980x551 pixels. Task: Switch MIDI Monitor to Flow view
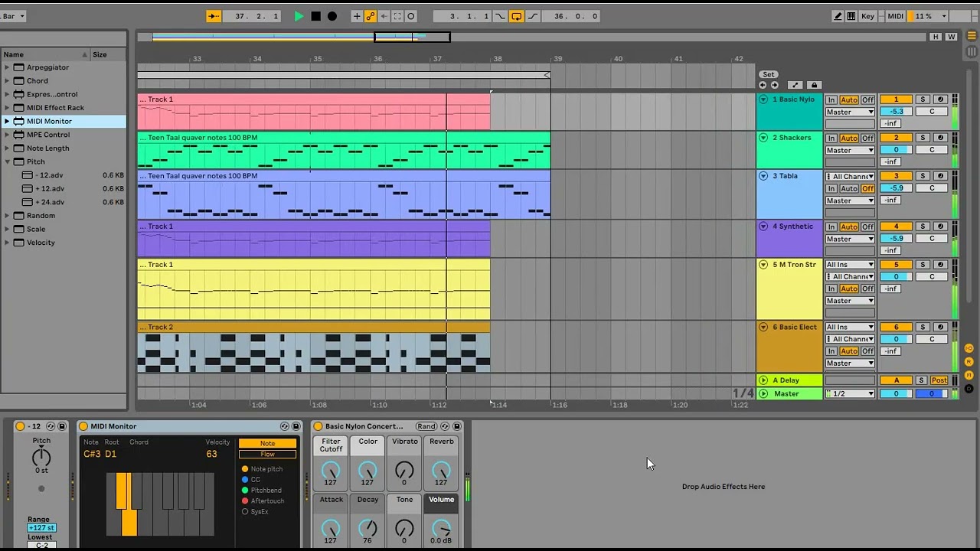pos(267,454)
